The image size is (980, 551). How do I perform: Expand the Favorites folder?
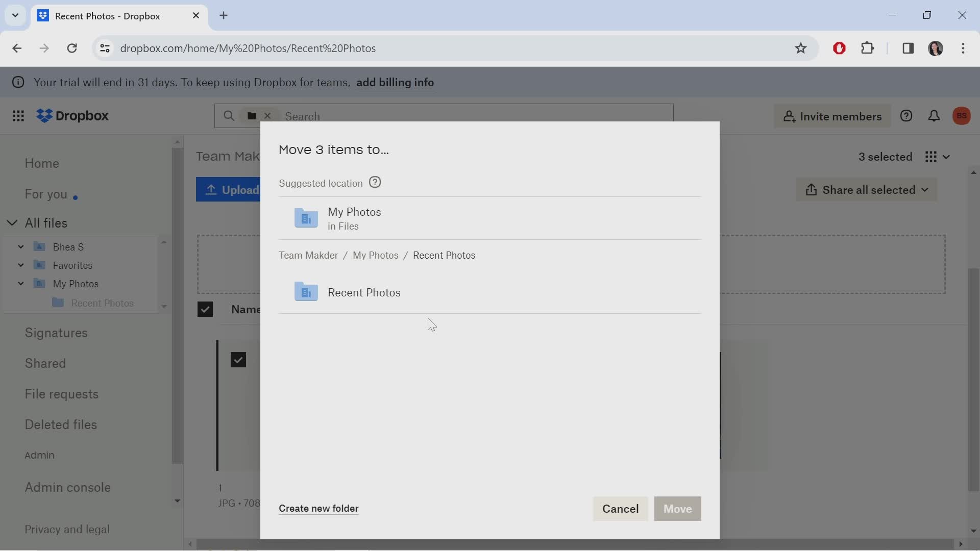(x=21, y=265)
